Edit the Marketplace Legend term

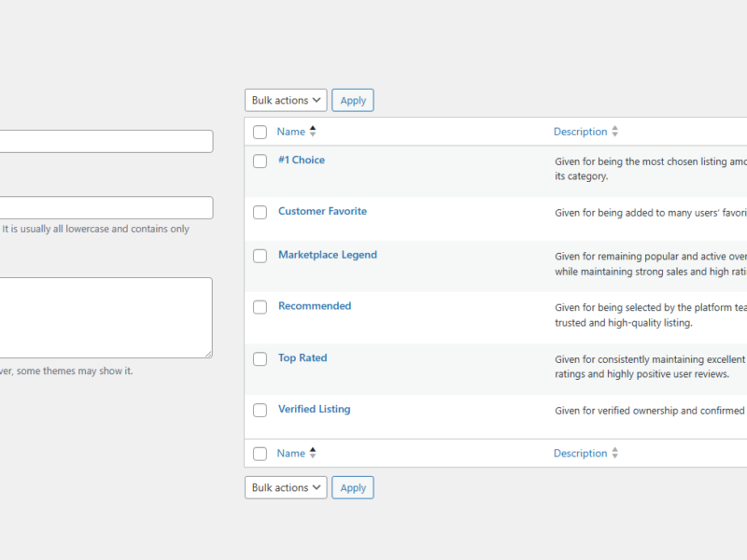(328, 255)
